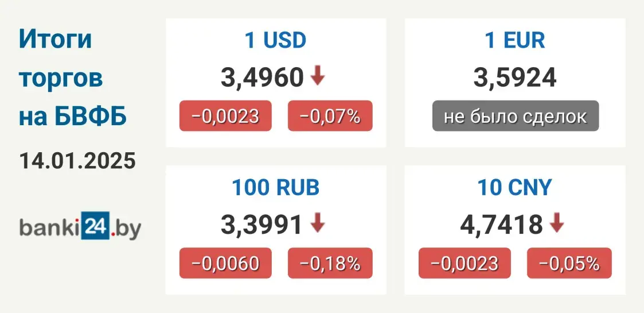Click the red down arrow beside RUB rate

tap(318, 224)
